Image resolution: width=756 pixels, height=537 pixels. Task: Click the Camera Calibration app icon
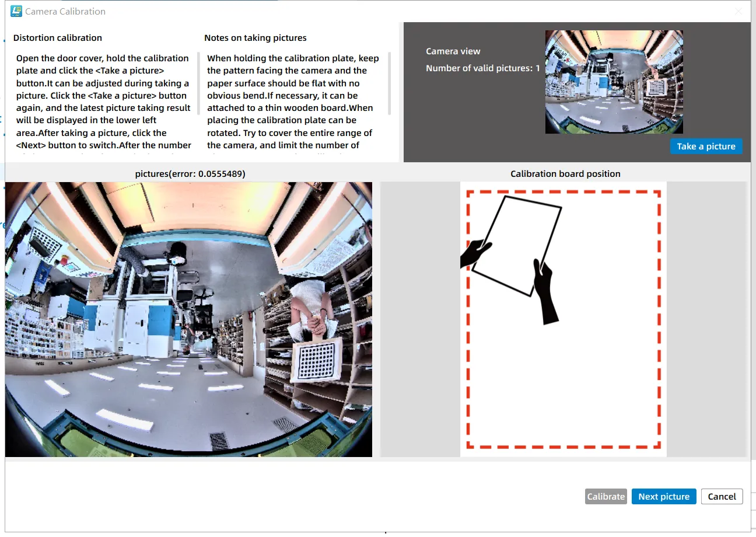coord(16,11)
